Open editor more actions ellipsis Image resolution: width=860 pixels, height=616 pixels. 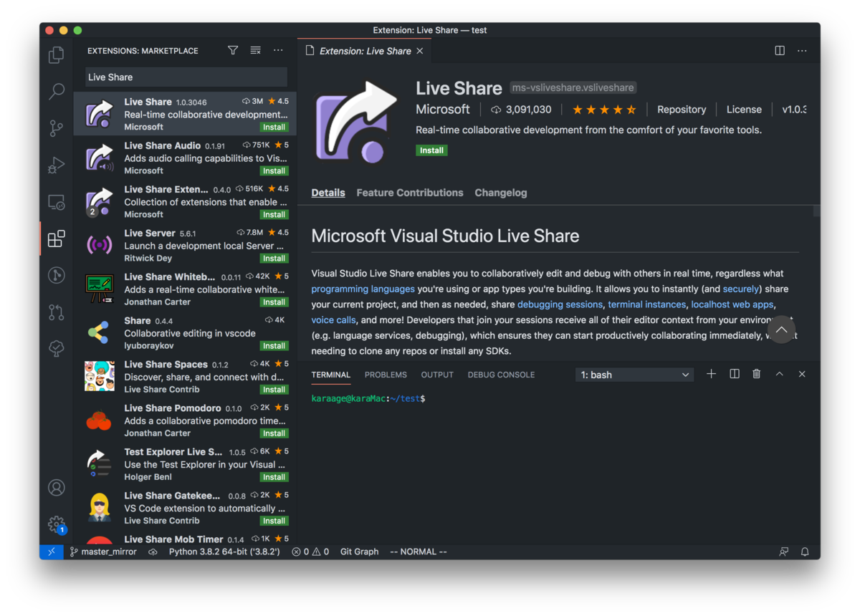pyautogui.click(x=802, y=51)
